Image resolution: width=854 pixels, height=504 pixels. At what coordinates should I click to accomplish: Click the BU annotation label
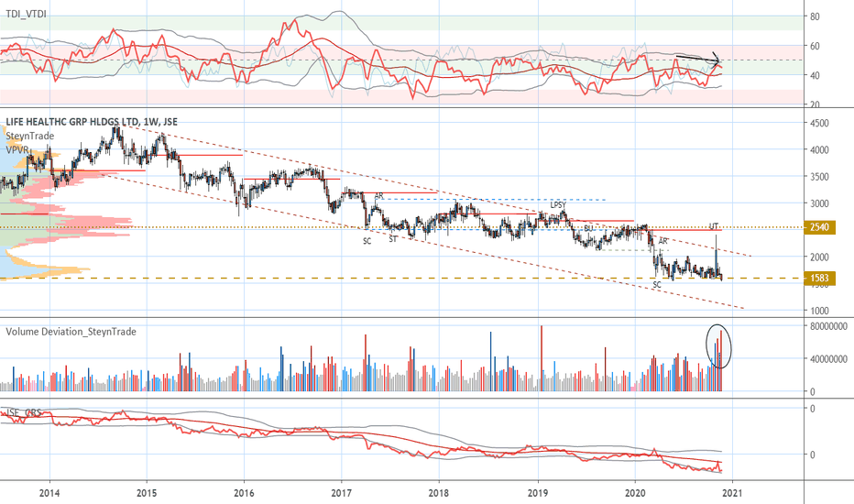click(588, 228)
